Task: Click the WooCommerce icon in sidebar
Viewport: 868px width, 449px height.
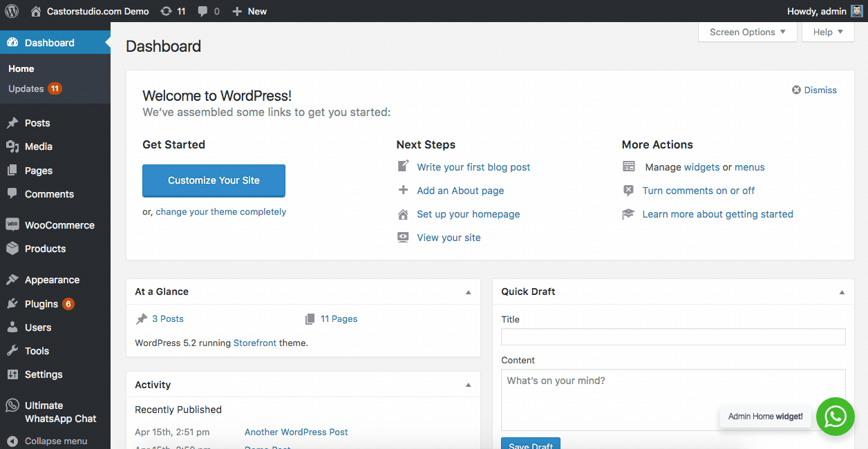Action: [12, 224]
